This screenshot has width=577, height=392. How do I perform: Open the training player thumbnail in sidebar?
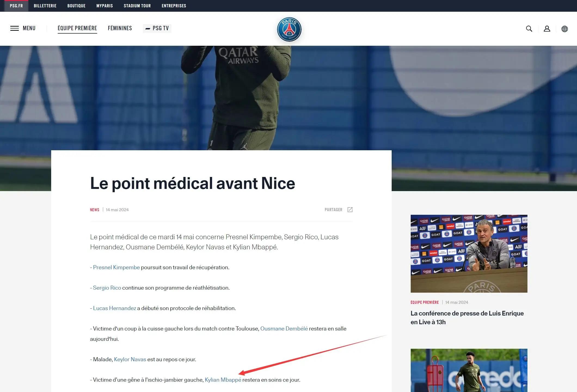[x=469, y=370]
